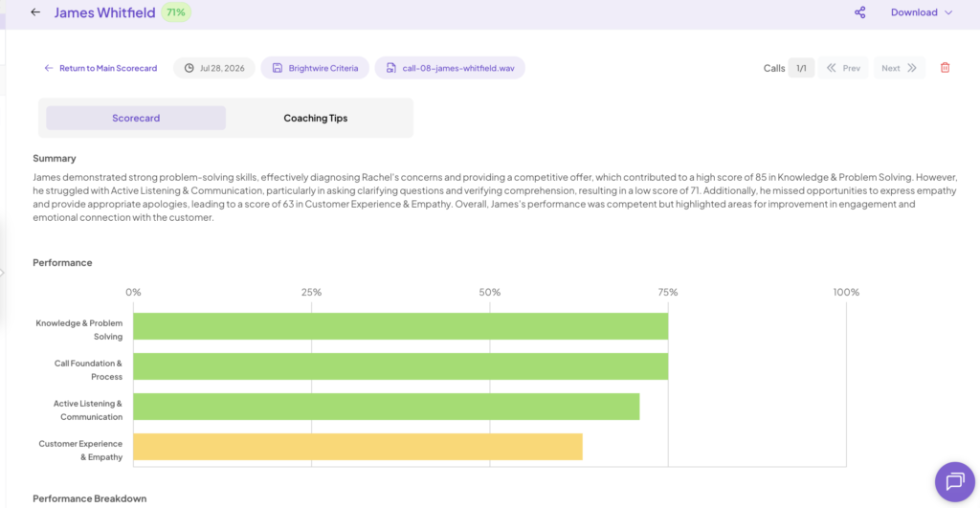Click the clock icon next to Jul 28, 2026
Viewport: 980px width, 508px height.
click(189, 68)
